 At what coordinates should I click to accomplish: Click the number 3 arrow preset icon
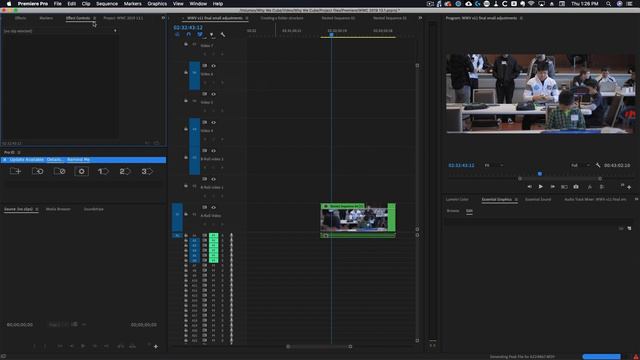coord(147,171)
